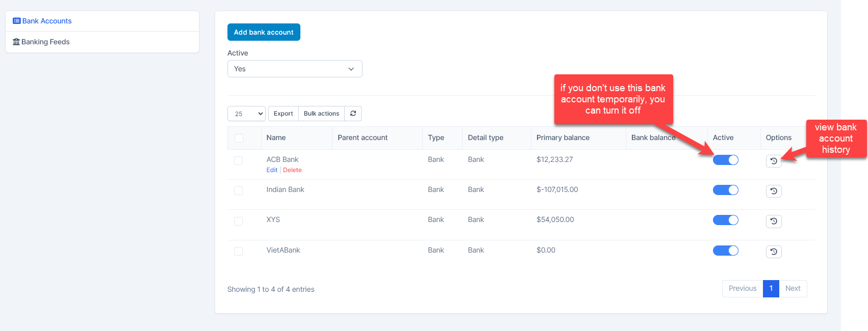Deactivate the XYS bank account toggle
The image size is (868, 331).
click(x=725, y=220)
